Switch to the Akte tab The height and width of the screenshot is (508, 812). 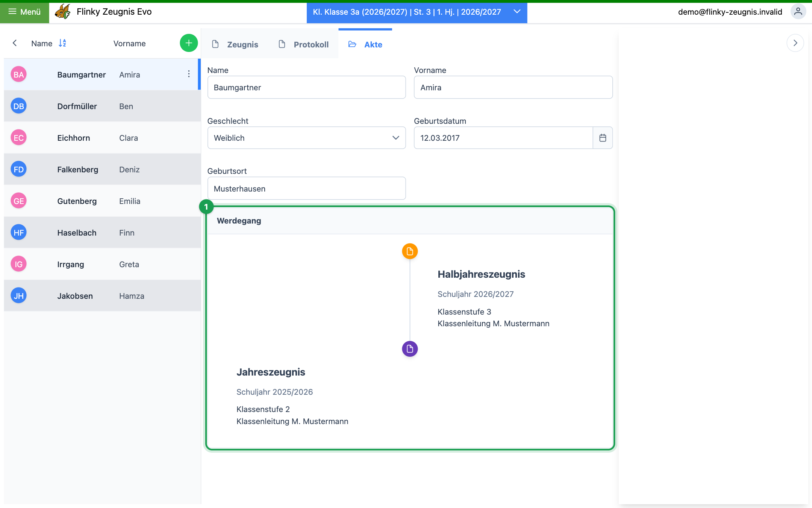(365, 44)
